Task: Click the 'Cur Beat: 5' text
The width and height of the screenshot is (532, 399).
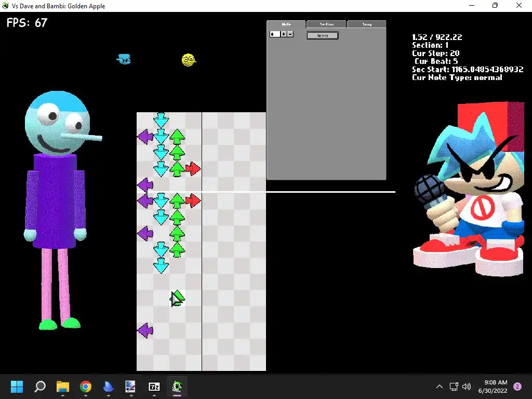Action: (x=436, y=61)
